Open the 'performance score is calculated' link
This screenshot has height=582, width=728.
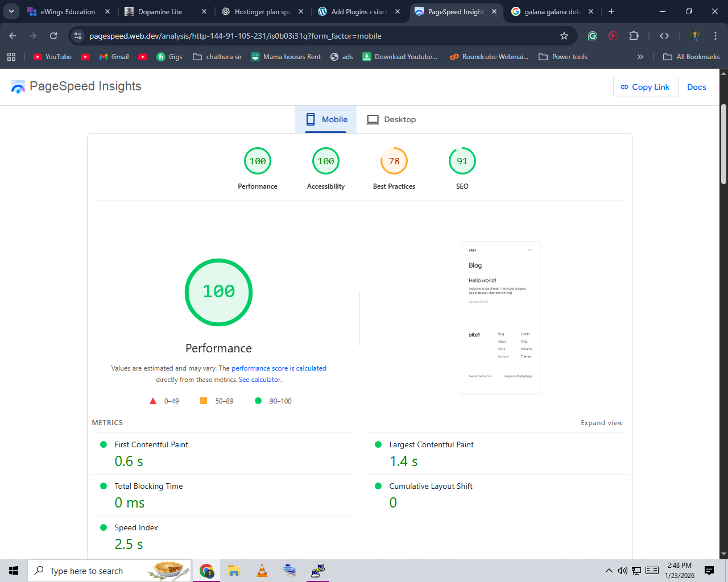[279, 368]
